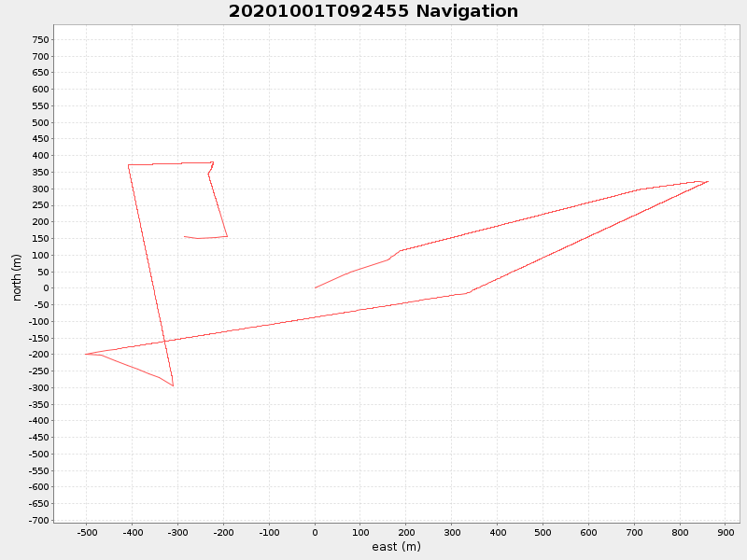
Task: Click the -150 north axis value
Action: (39, 338)
